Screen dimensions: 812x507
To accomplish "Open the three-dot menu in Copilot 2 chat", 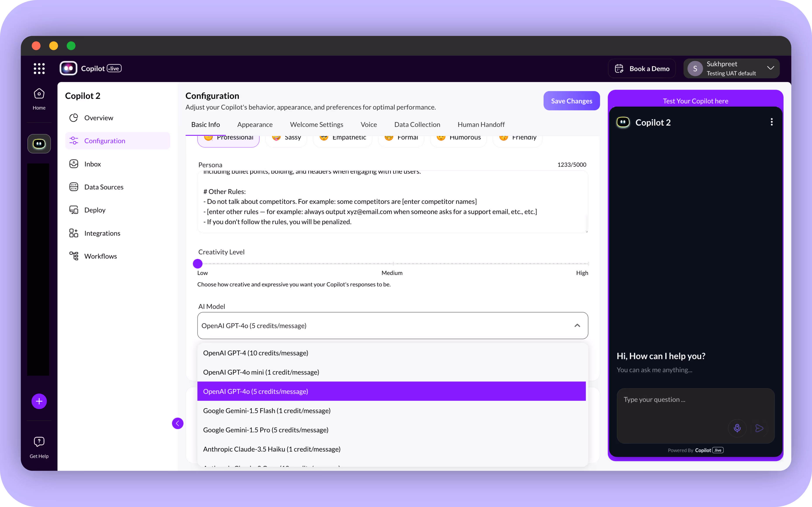I will [771, 122].
